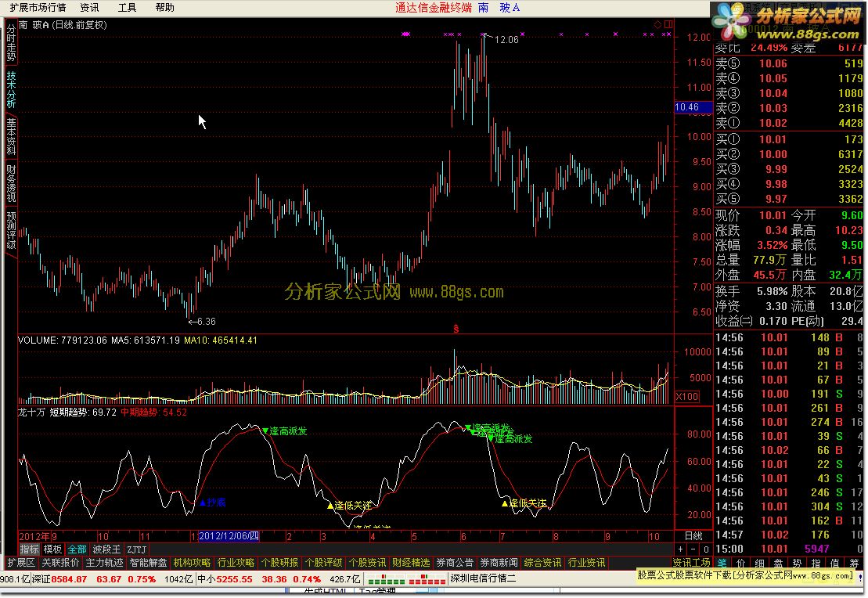Open the 机构攻略 tab
868x598 pixels.
tap(192, 563)
